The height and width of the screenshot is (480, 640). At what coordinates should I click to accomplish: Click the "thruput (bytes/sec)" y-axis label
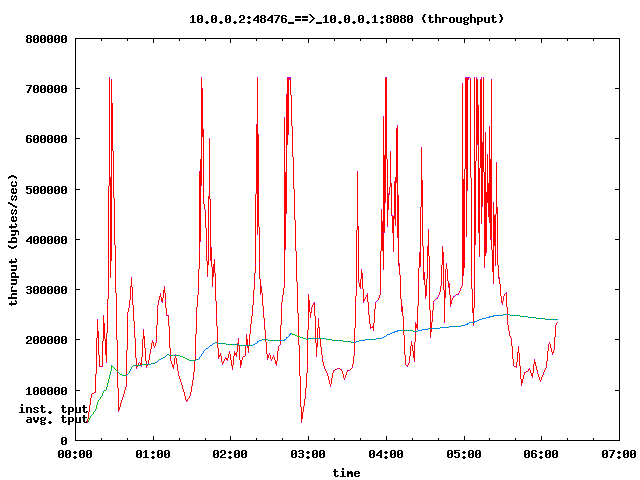pos(14,240)
